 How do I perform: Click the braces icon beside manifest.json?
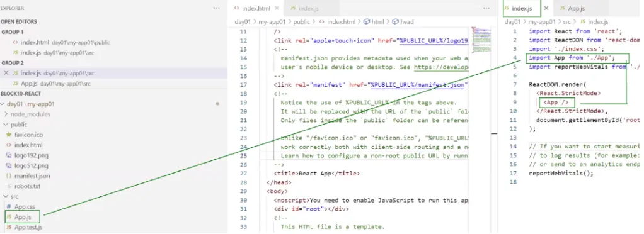coord(9,175)
